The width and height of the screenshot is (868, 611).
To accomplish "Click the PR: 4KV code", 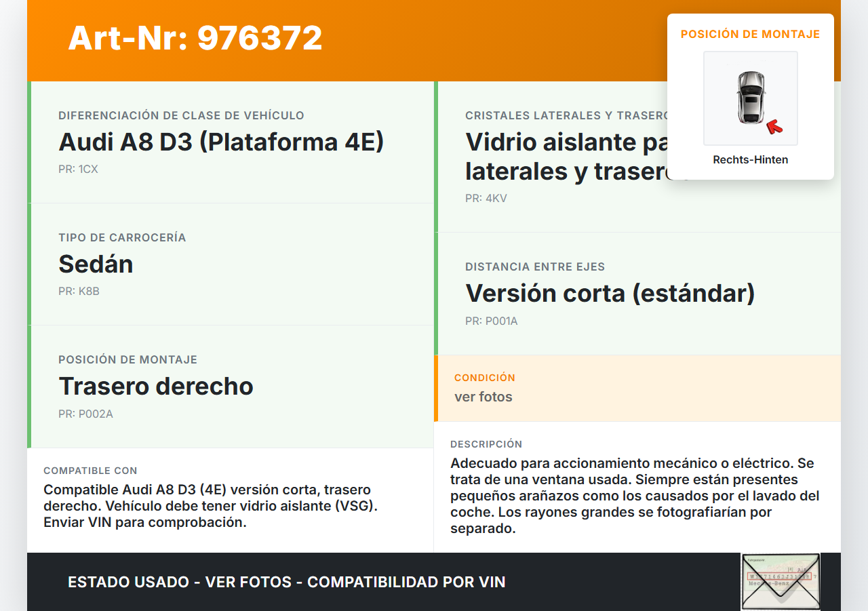I will tap(486, 199).
